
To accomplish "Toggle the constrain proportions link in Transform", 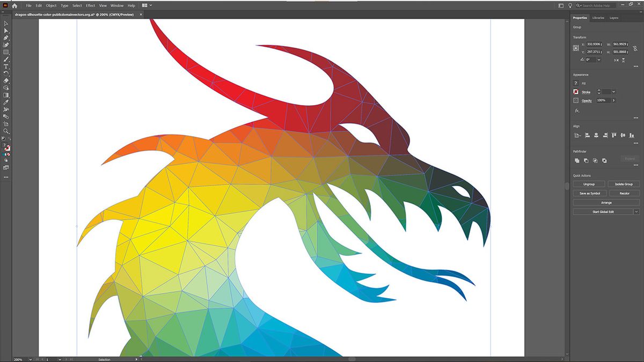I will tap(635, 49).
